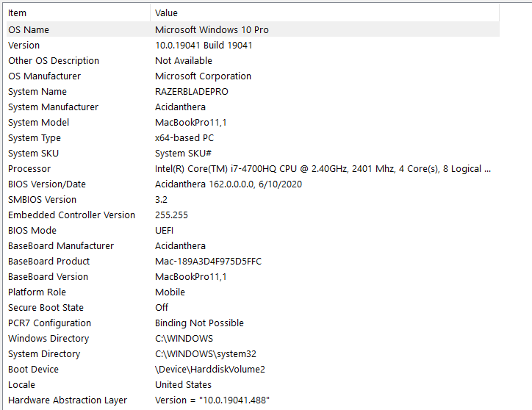
Task: Select the OS Name row
Action: pos(29,29)
